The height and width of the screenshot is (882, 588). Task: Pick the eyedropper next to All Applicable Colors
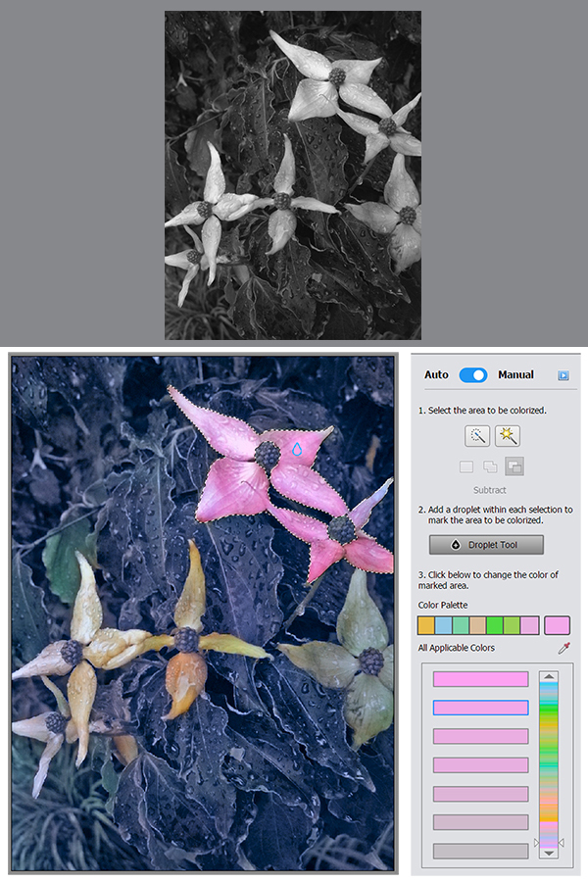tap(563, 648)
